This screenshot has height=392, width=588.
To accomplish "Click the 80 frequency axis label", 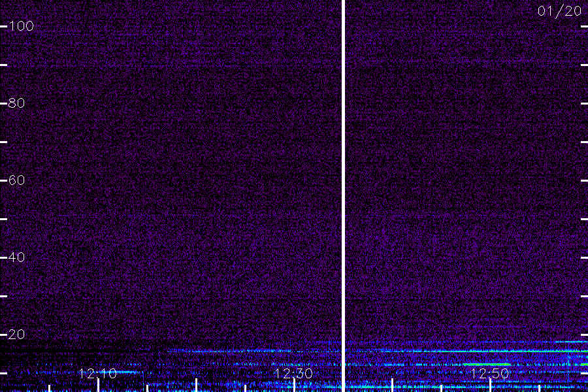I will pyautogui.click(x=16, y=103).
